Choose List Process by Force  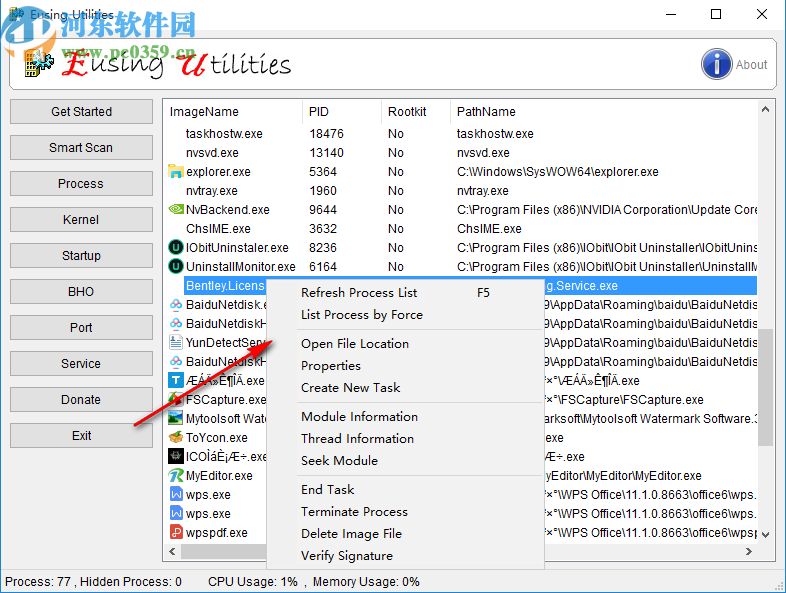tap(405, 315)
